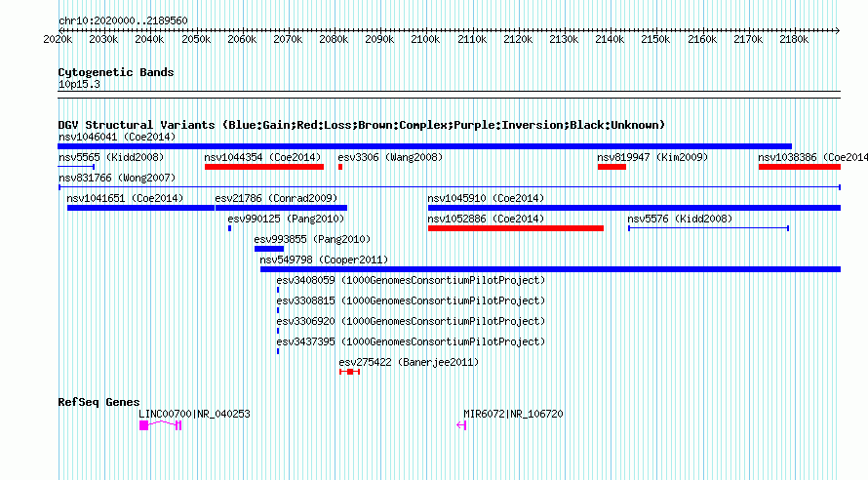Click the 2140k ruler tick label
The width and height of the screenshot is (868, 480).
pos(610,39)
